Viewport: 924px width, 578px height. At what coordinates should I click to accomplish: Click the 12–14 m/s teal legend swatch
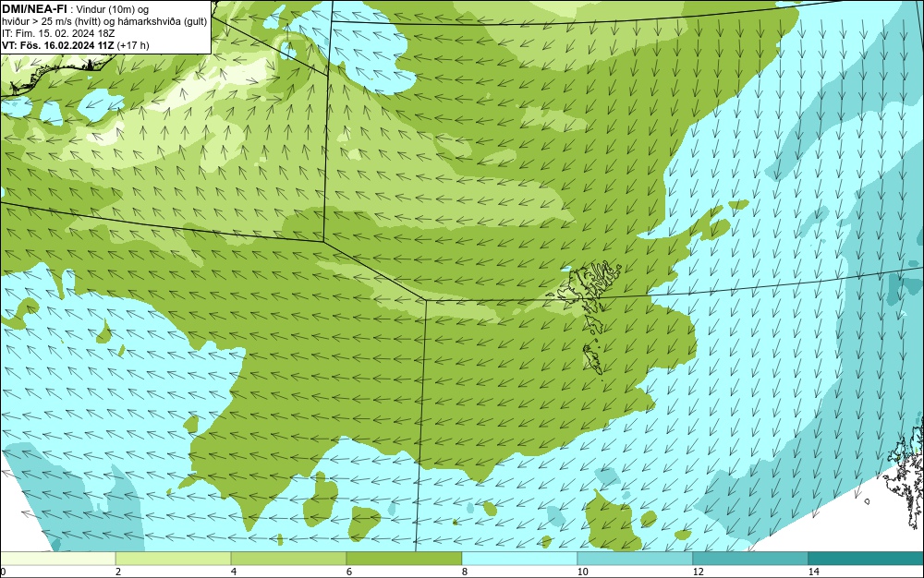click(750, 558)
